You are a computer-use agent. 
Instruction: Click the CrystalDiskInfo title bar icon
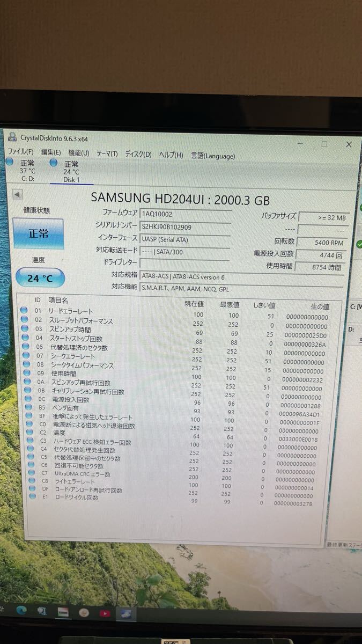click(x=12, y=137)
